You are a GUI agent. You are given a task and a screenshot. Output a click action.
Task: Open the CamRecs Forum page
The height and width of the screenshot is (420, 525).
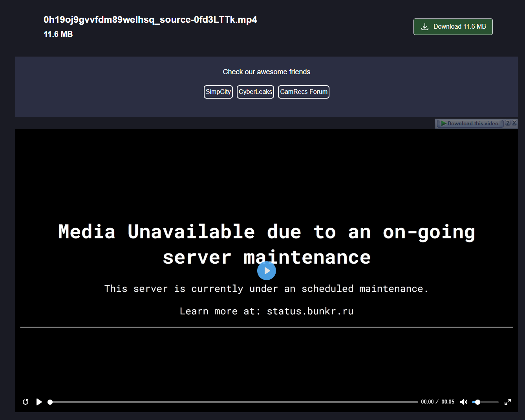[x=304, y=92]
